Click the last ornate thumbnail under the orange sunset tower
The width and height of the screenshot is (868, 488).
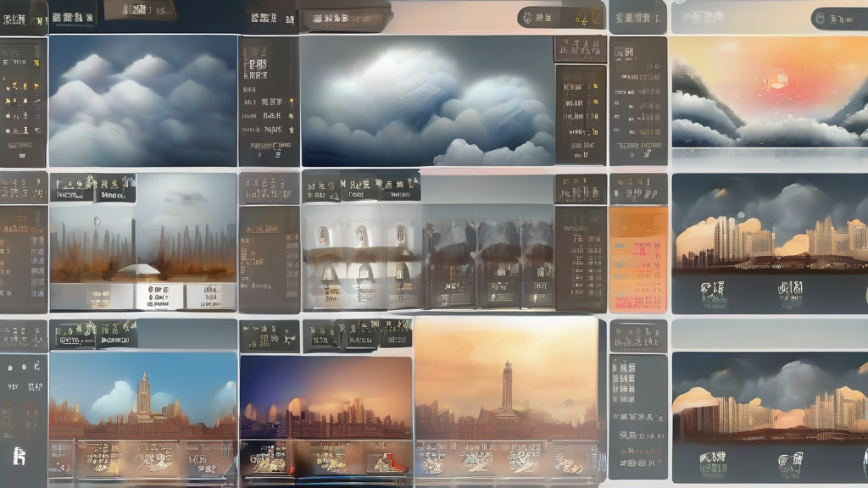(570, 460)
